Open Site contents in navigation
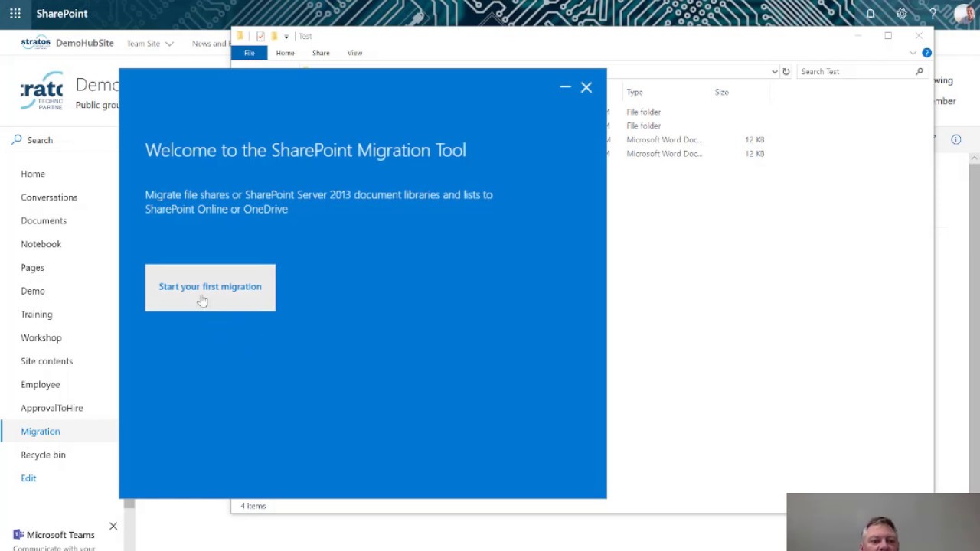980x551 pixels. (47, 361)
